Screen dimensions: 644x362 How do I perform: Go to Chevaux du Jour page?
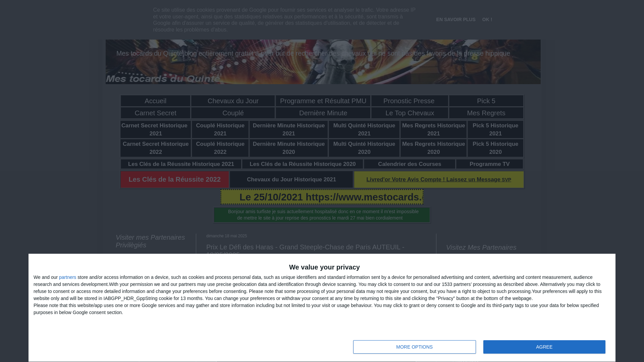(x=233, y=101)
